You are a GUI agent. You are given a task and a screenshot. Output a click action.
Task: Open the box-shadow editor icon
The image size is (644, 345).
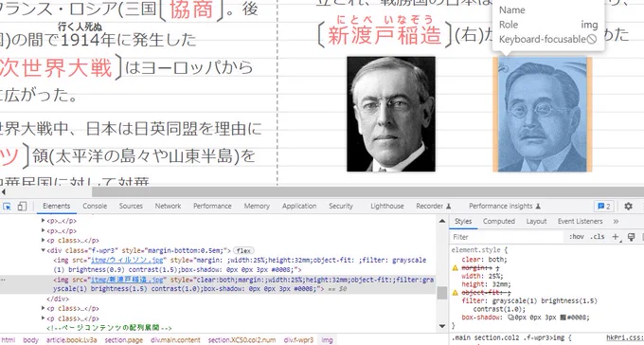pyautogui.click(x=511, y=318)
